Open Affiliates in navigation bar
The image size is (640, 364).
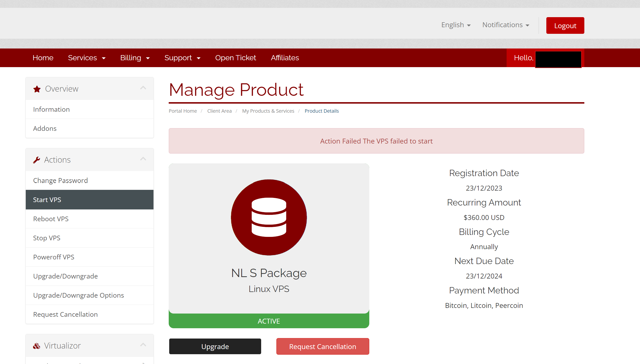[x=285, y=58]
